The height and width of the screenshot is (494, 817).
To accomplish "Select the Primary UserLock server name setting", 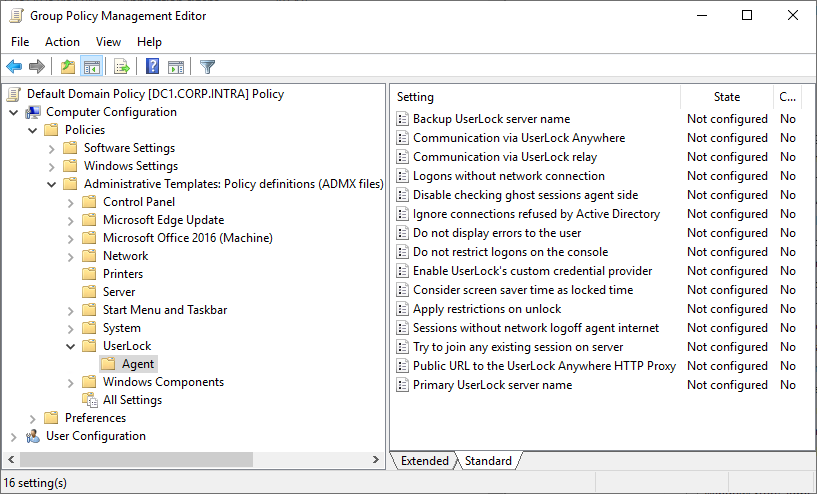I will coord(492,385).
